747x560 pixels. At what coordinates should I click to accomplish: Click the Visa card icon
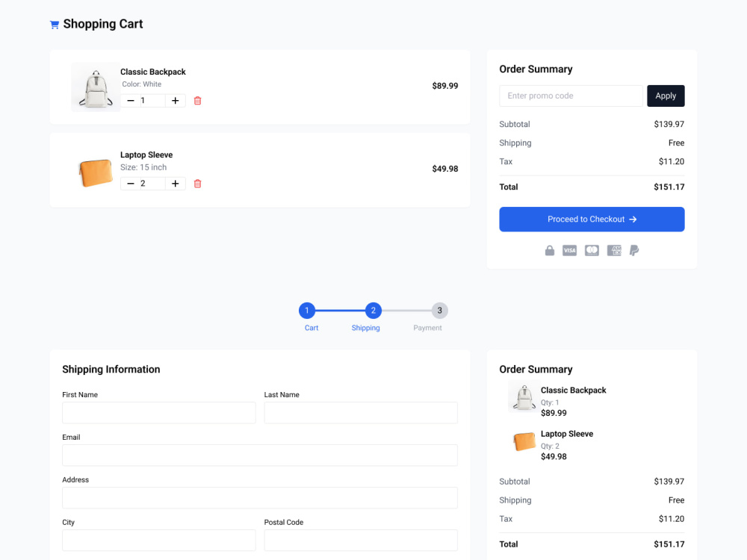[x=569, y=250]
